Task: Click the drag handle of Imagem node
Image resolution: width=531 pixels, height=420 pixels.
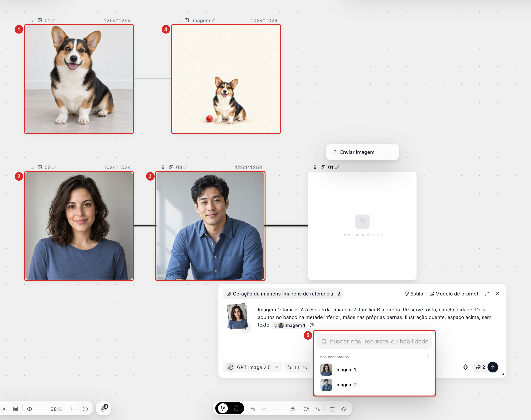Action: (179, 20)
